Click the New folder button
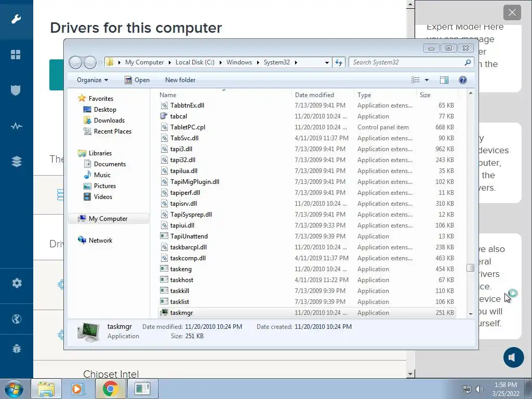The image size is (532, 399). 180,80
